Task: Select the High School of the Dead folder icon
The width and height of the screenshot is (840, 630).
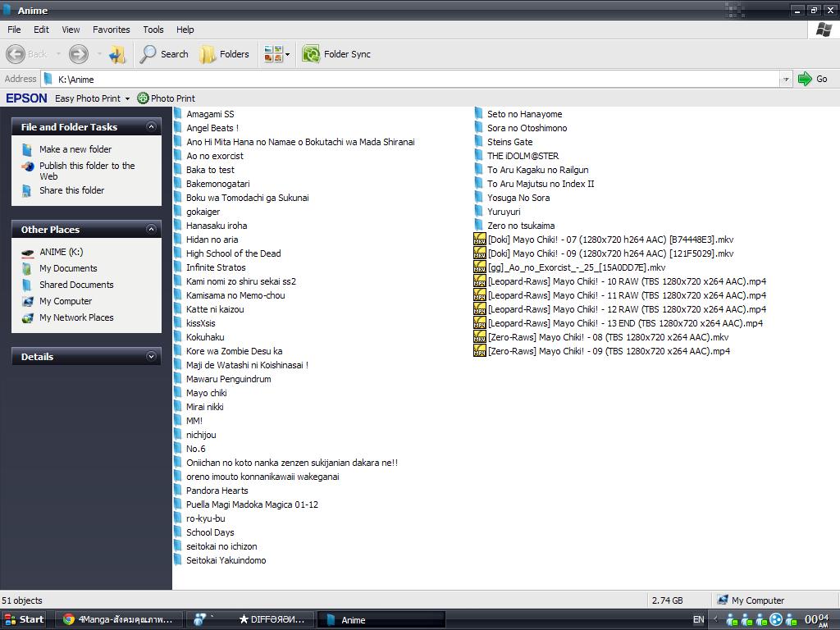Action: coord(178,253)
